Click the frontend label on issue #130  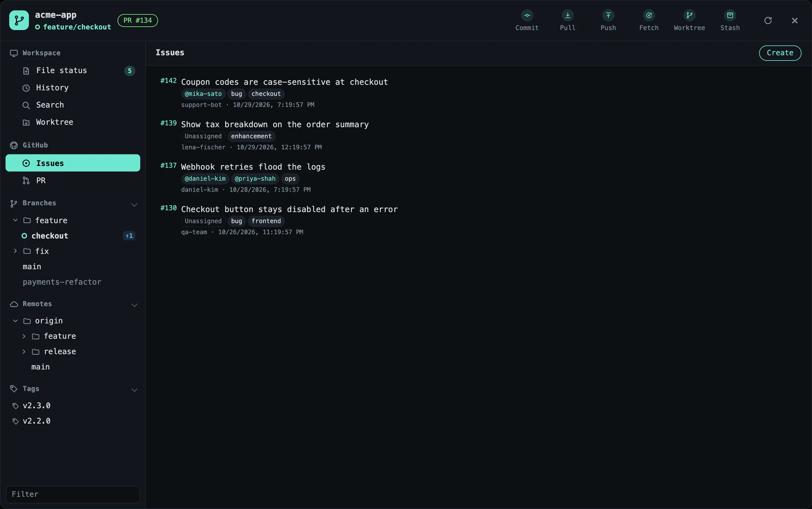pyautogui.click(x=266, y=221)
